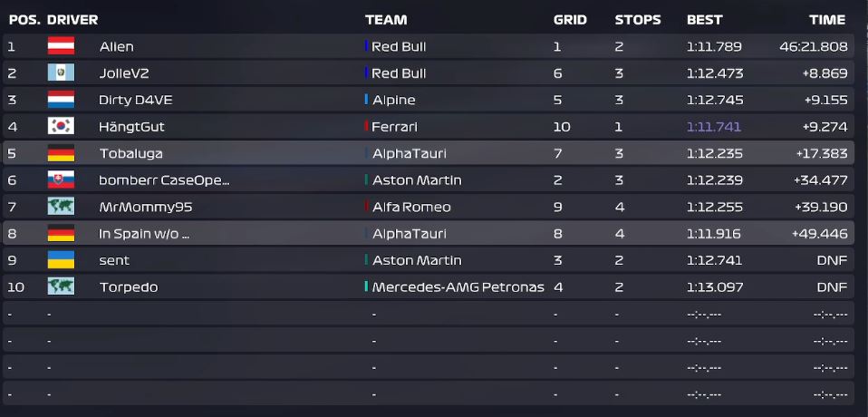This screenshot has height=417, width=868.
Task: Click the Mercedes-AMG Petronas teal color bar
Action: 366,286
